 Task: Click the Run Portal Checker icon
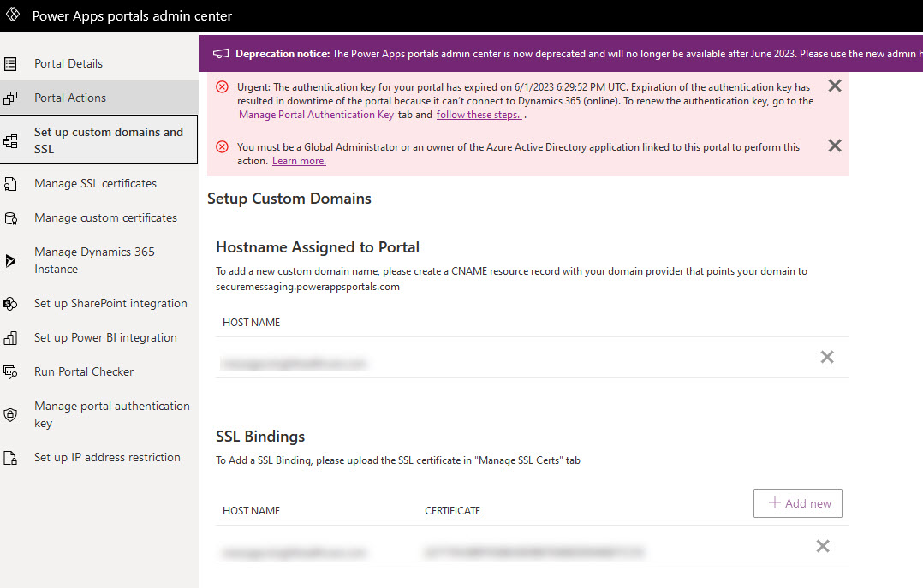click(10, 372)
